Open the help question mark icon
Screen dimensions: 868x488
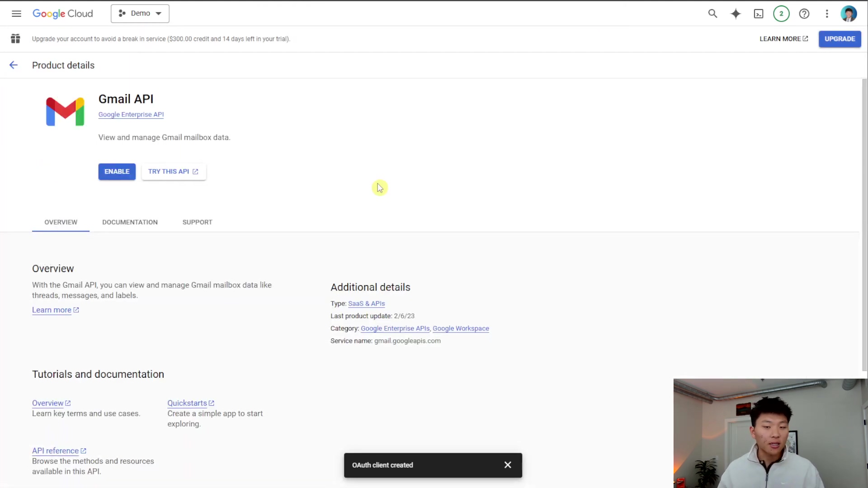coord(804,14)
